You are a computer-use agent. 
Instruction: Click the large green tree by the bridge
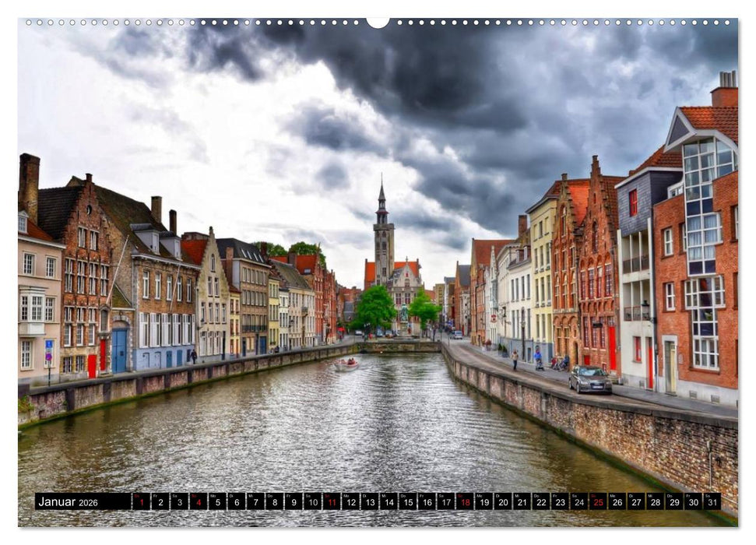374,307
